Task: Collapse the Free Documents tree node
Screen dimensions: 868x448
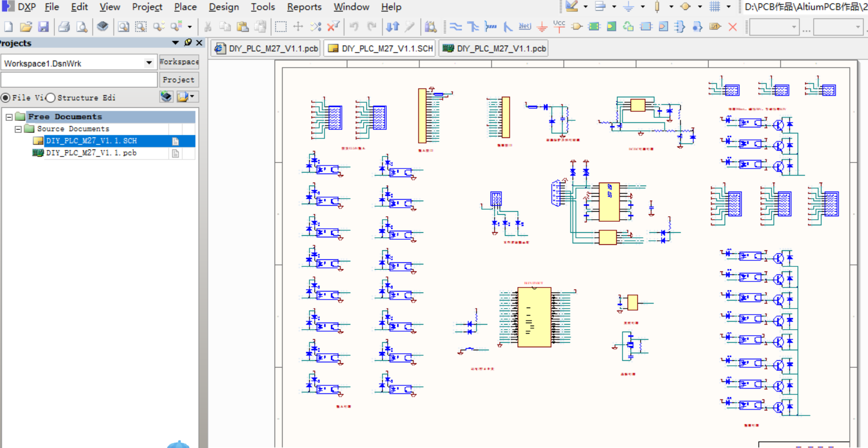Action: point(9,117)
